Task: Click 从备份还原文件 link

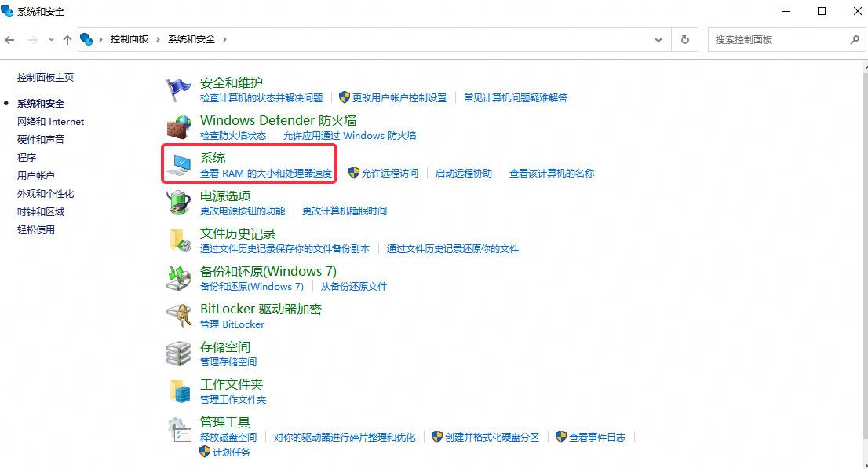Action: click(354, 286)
